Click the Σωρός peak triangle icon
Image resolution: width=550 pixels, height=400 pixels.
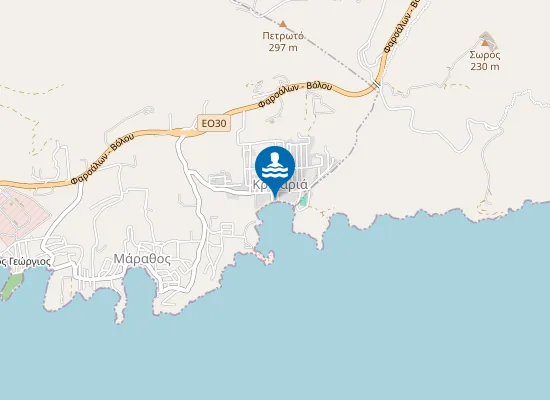pos(485,43)
